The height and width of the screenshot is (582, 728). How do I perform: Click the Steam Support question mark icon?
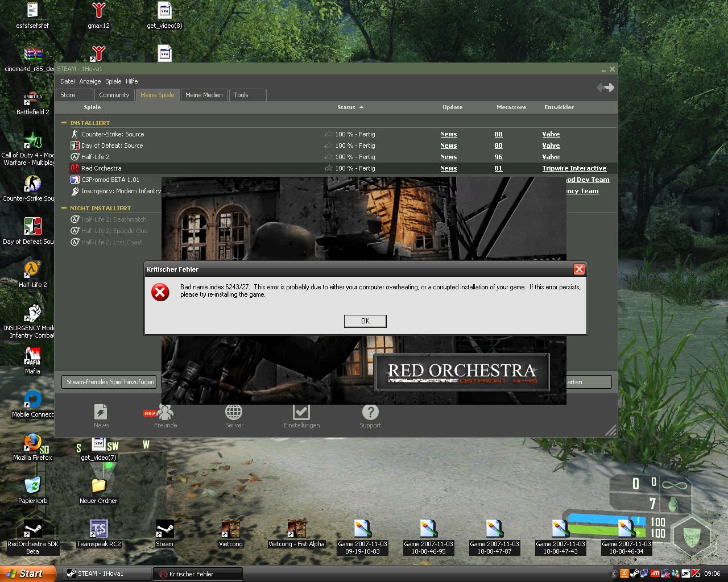(370, 412)
